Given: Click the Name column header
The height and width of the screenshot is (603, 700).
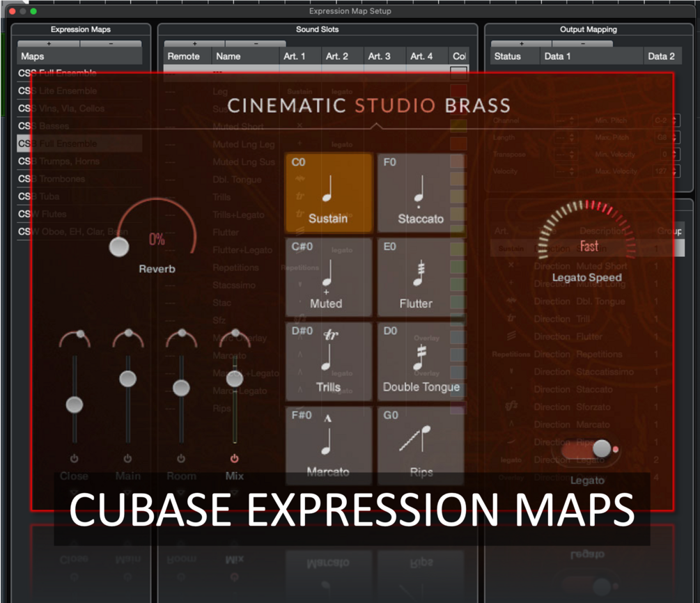Looking at the screenshot, I should pos(246,56).
